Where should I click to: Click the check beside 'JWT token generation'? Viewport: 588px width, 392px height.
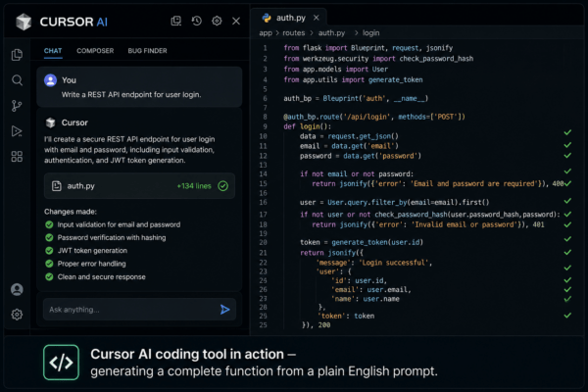click(x=49, y=251)
